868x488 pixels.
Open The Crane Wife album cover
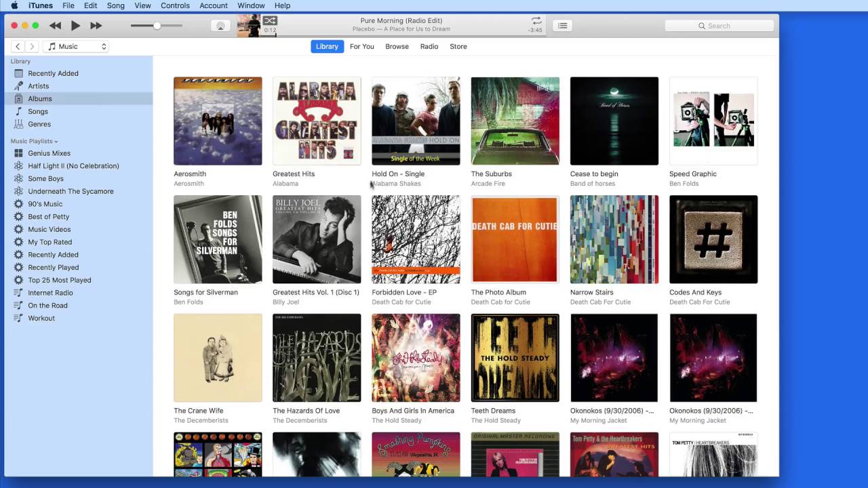218,358
